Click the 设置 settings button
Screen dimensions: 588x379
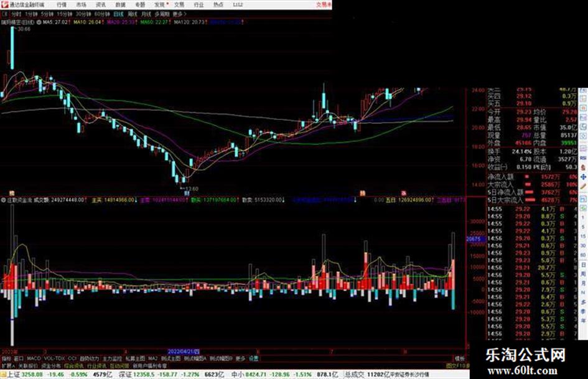[253, 358]
